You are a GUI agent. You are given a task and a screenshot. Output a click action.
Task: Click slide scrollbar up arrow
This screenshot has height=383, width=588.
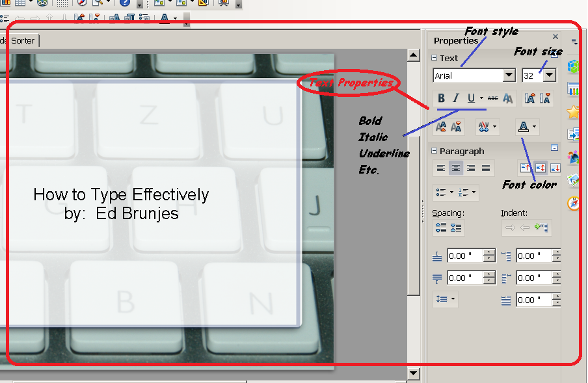[x=413, y=55]
